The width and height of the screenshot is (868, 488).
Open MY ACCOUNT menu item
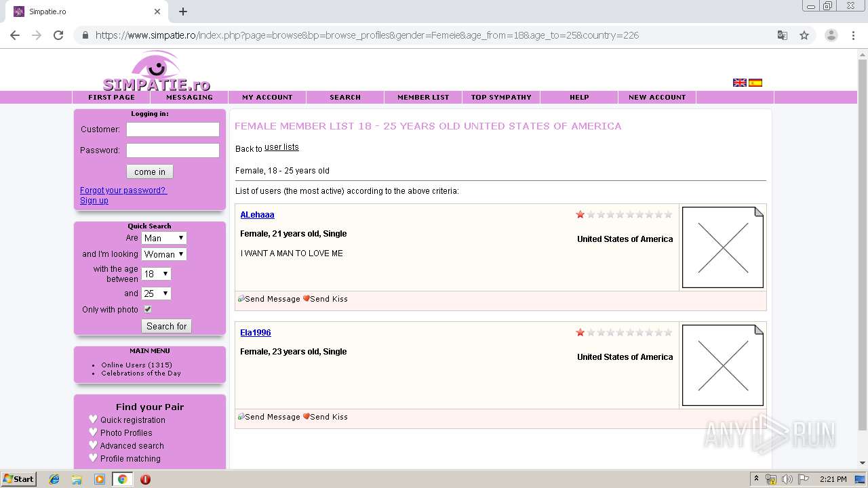click(x=267, y=98)
